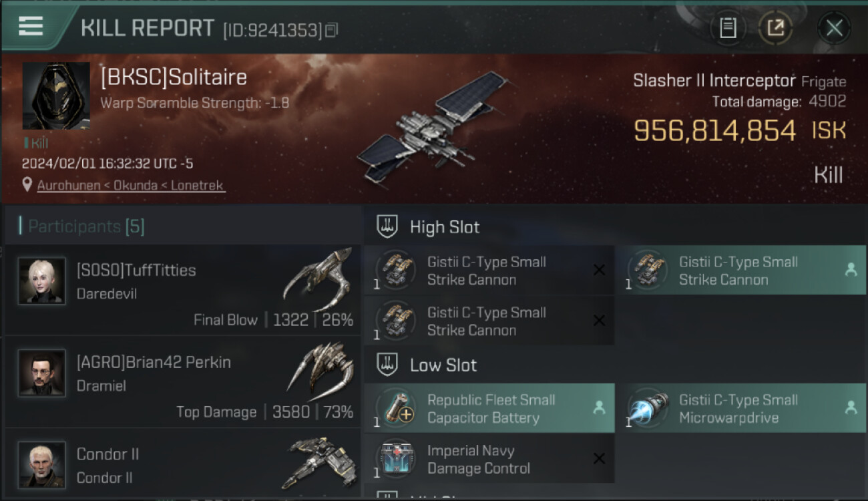868x501 pixels.
Task: Select the Gistii C-Type Small Microwarpdrive module icon
Action: point(648,407)
